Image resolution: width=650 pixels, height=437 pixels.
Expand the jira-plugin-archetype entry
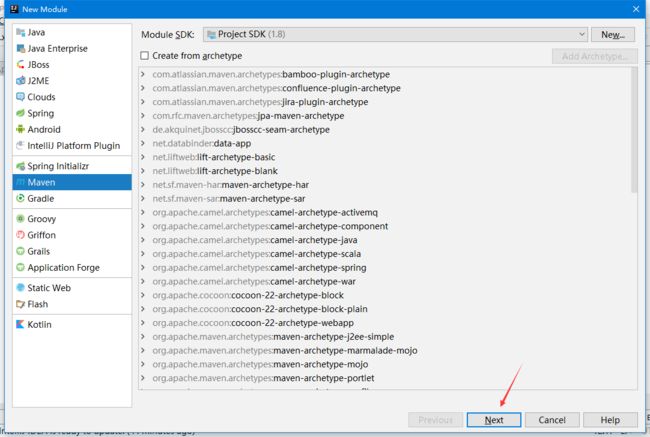tap(143, 102)
